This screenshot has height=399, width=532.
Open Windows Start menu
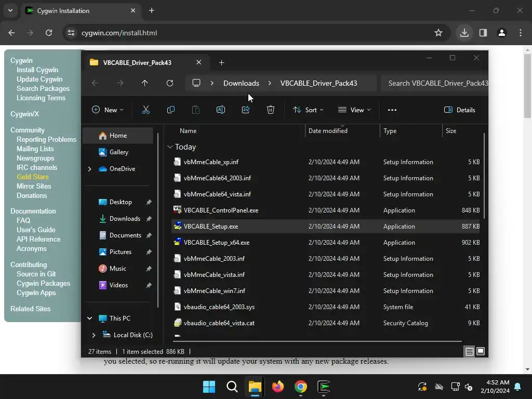(x=209, y=387)
